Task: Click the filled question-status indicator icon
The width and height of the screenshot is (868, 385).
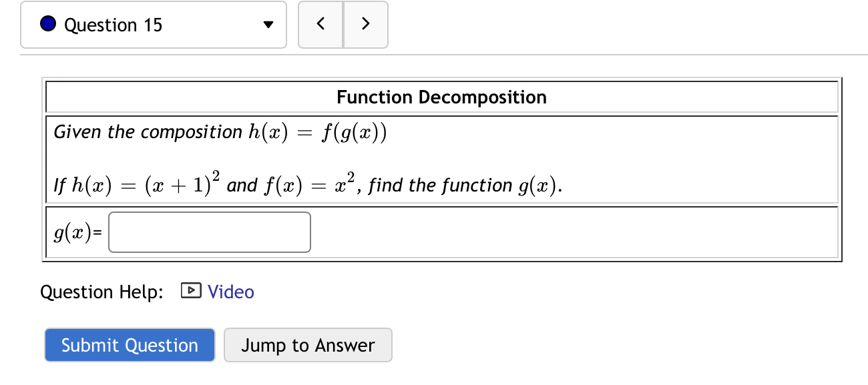Action: [47, 23]
